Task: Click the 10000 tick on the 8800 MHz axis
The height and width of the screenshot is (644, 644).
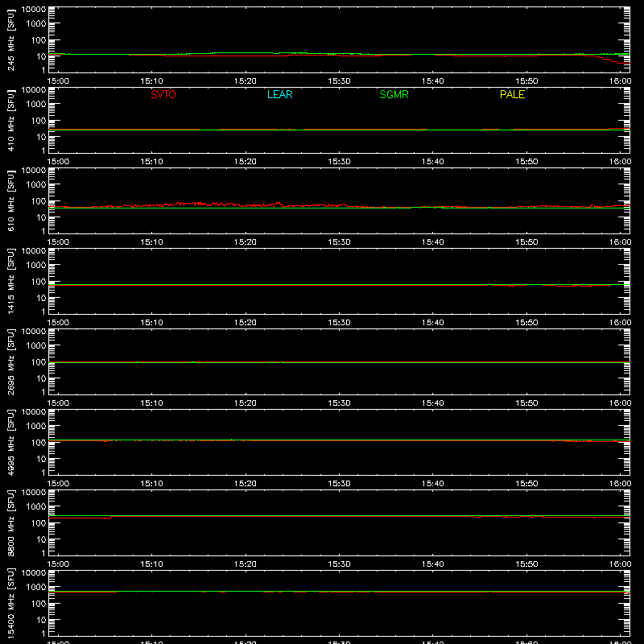Action: pyautogui.click(x=34, y=493)
